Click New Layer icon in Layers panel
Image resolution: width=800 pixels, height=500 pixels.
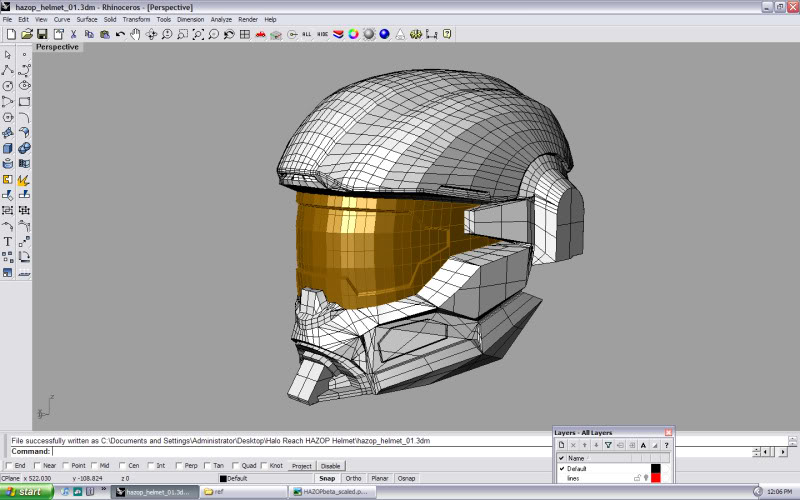click(561, 445)
